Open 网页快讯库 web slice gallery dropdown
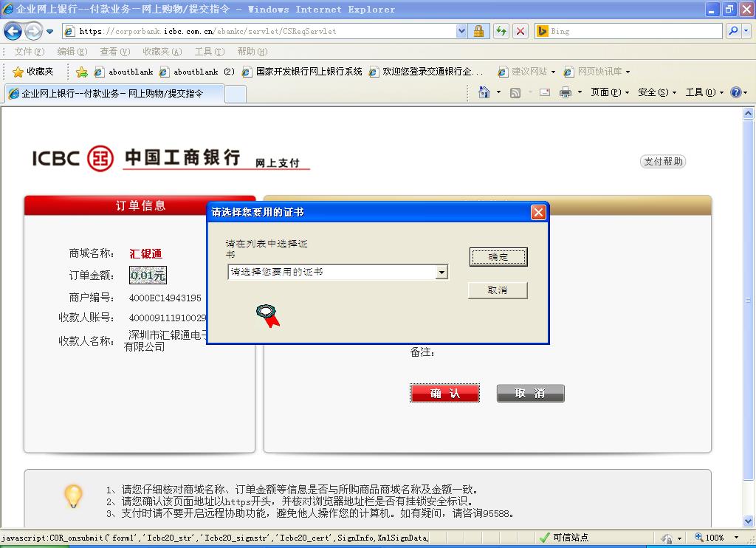Viewport: 756px width, 548px height. 597,72
